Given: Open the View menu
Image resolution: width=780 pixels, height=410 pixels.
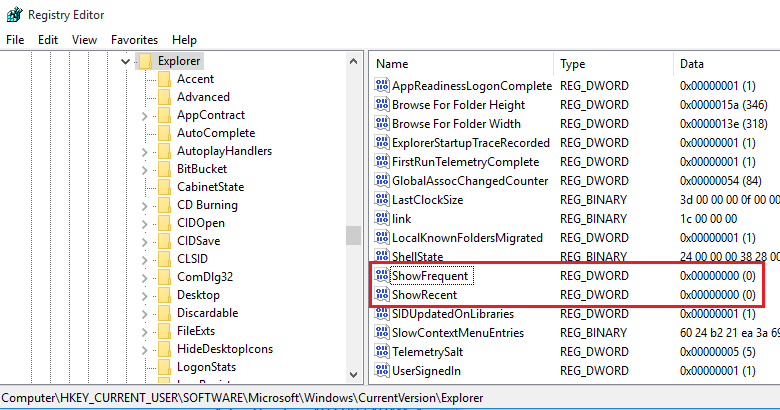Looking at the screenshot, I should (84, 40).
